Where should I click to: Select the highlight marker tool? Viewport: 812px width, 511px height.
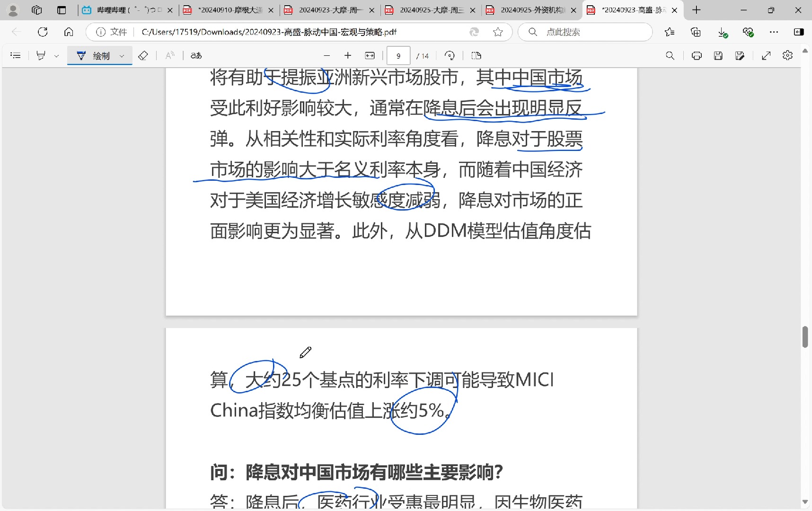[41, 56]
